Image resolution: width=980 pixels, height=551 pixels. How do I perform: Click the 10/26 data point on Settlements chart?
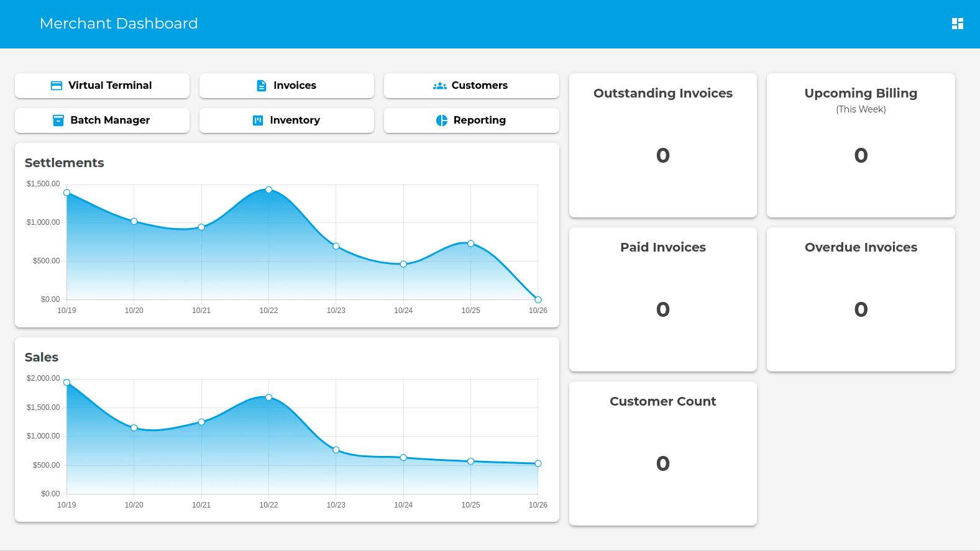tap(538, 299)
